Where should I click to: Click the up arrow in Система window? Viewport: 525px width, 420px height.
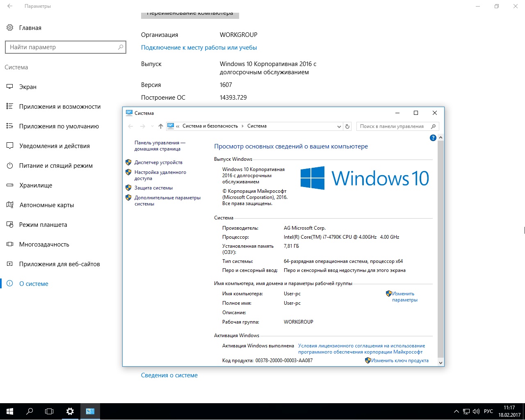[161, 126]
